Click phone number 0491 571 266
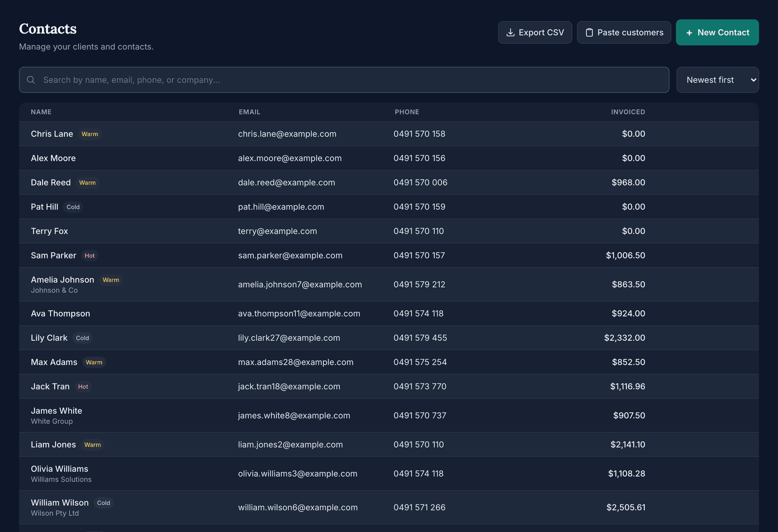 click(419, 507)
